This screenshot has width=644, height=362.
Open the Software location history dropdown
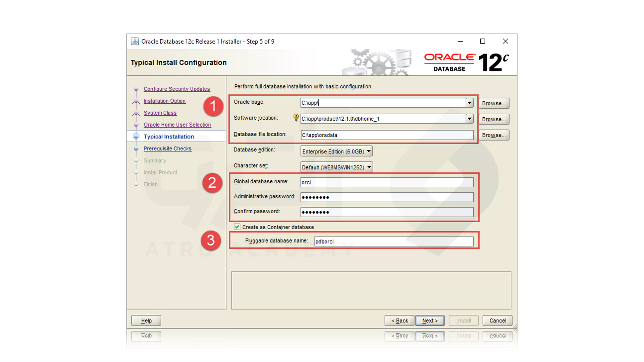tap(469, 119)
